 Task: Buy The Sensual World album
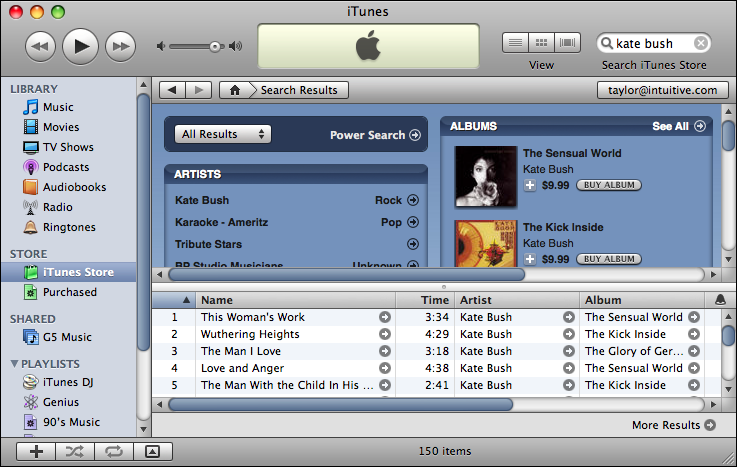click(x=609, y=185)
